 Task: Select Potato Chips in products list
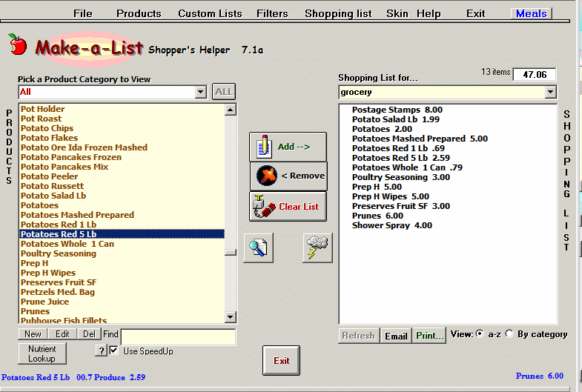[x=122, y=128]
